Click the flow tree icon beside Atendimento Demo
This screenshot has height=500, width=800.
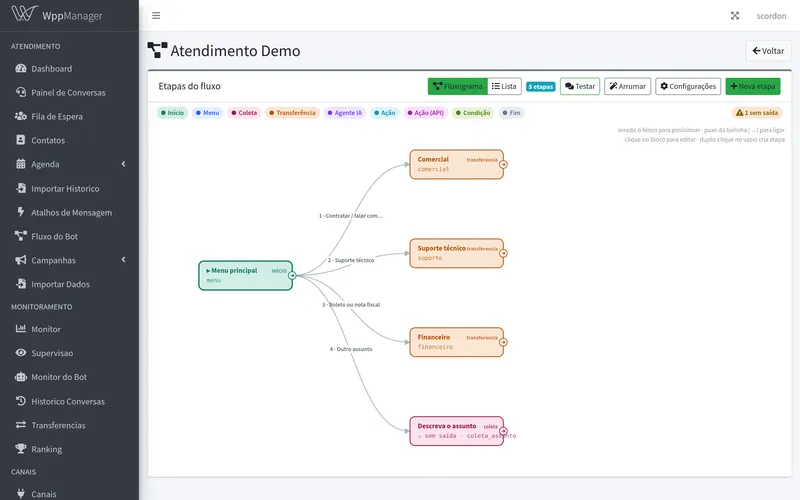[157, 50]
